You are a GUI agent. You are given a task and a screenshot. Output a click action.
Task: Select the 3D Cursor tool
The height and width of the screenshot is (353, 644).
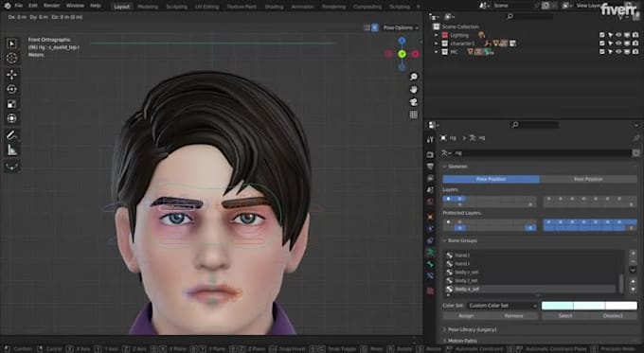[11, 59]
